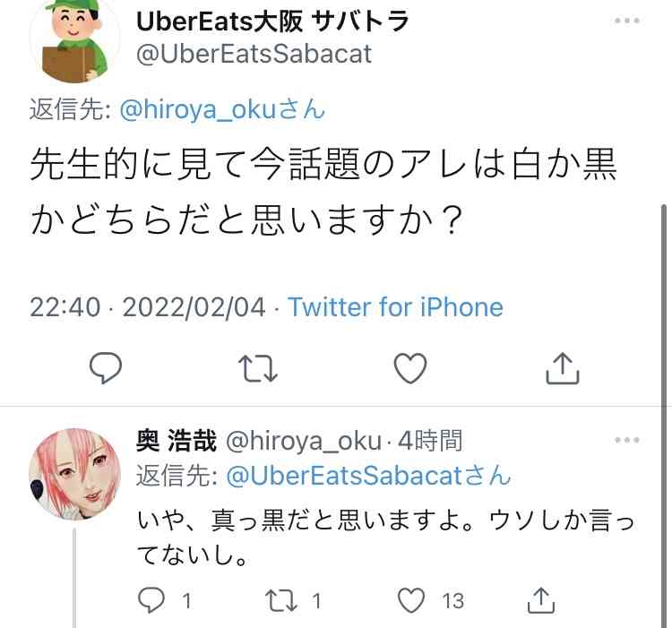The height and width of the screenshot is (628, 672).
Task: Click the vertical scrollbar on right edge
Action: coord(664,416)
